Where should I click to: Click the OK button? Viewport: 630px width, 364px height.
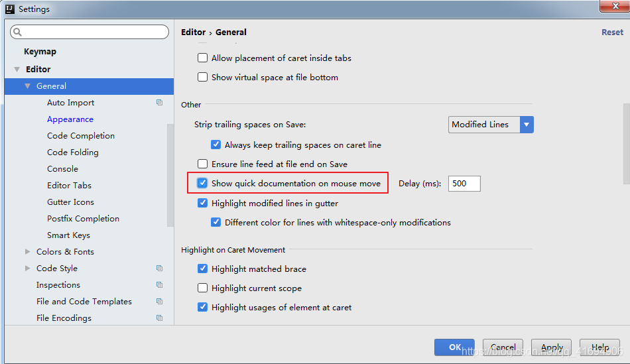[x=454, y=347]
